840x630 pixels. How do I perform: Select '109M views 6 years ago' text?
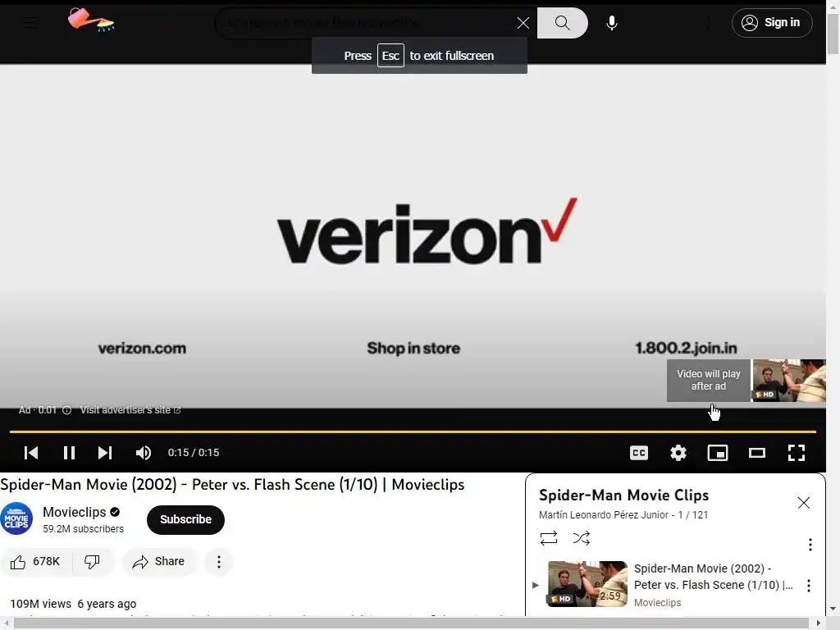(x=73, y=604)
